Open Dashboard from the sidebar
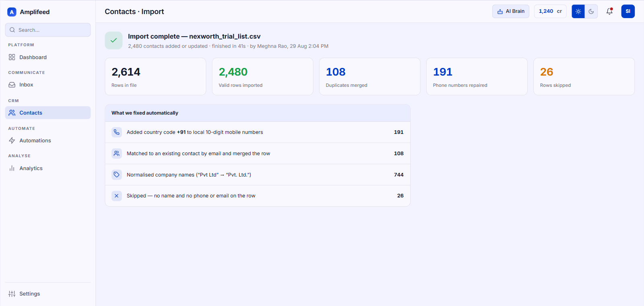This screenshot has height=306, width=644. tap(48, 57)
